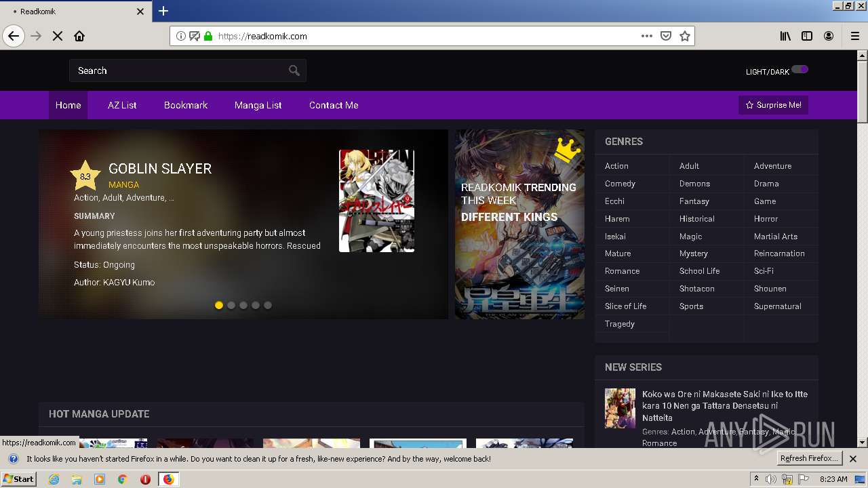Toggle the sidebar view icon
The image size is (868, 488).
pyautogui.click(x=807, y=36)
